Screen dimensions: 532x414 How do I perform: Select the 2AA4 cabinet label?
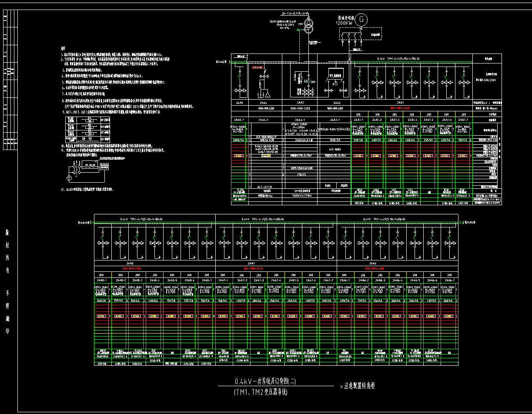[264, 103]
